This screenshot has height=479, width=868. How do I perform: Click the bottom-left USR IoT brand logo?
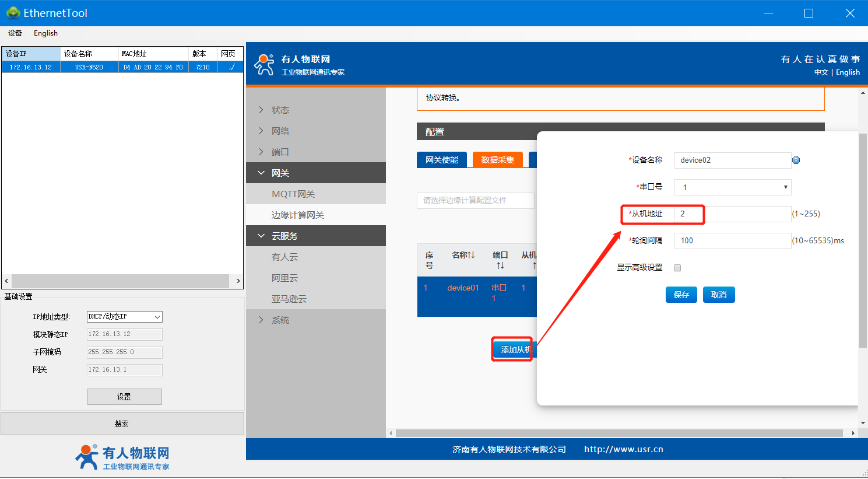click(122, 457)
